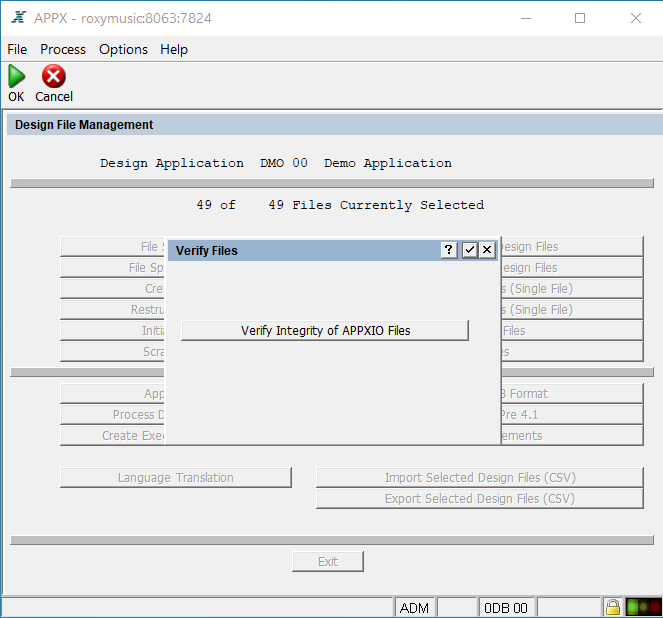Maximize the APPX window
The width and height of the screenshot is (663, 618).
point(580,18)
